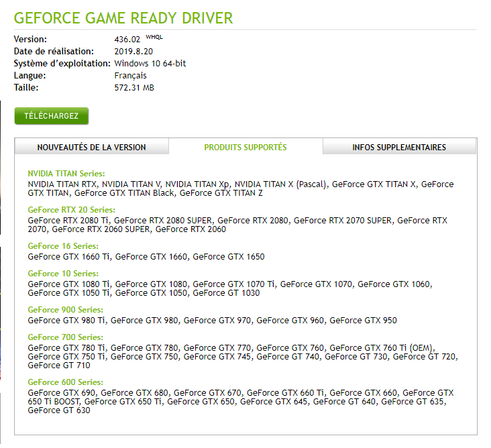Click the version number 436.02
Viewport: 491px width, 448px height.
(127, 40)
